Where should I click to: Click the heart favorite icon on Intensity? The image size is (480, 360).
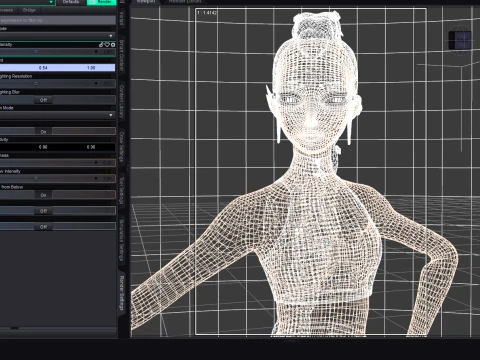pos(107,44)
